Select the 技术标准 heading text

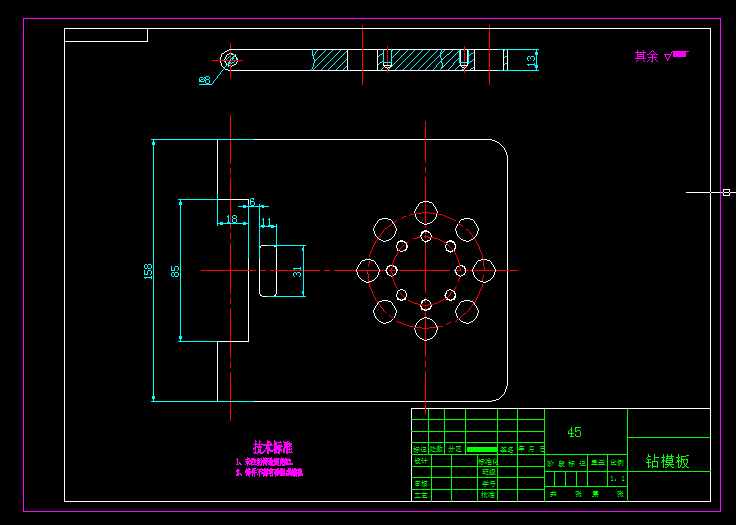coord(273,447)
